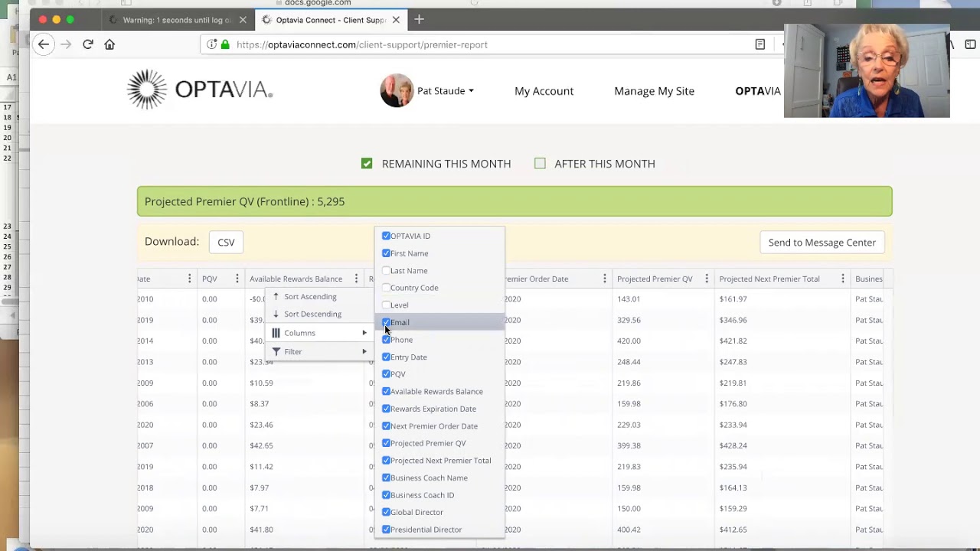
Task: Open the browser home page
Action: (109, 44)
